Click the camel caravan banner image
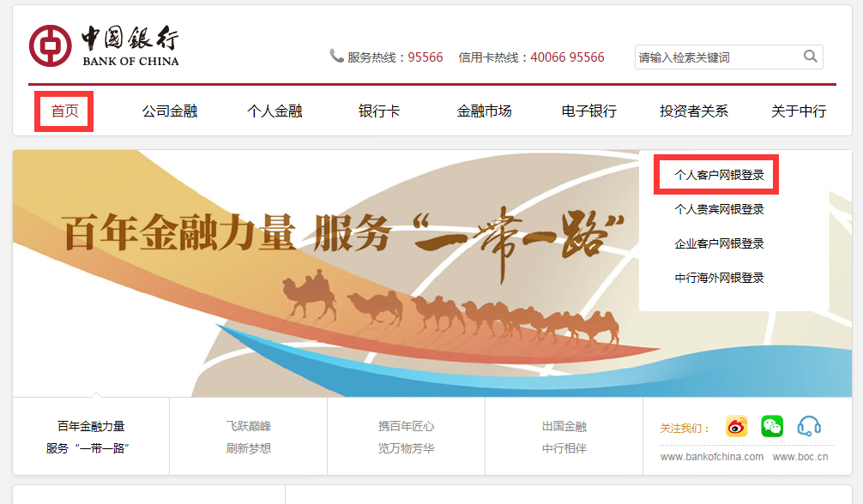 pos(326,273)
